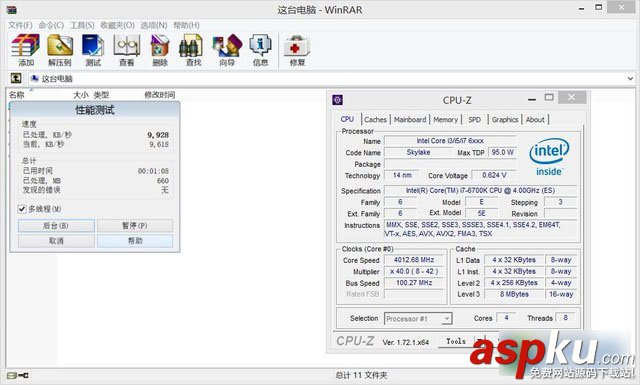Switch to the About tab
The image size is (640, 385).
[535, 120]
